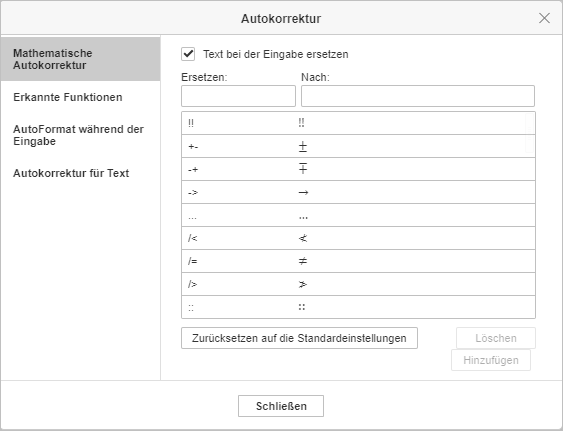Viewport: 563px width, 431px height.
Task: Click the Schließen button
Action: tap(281, 406)
